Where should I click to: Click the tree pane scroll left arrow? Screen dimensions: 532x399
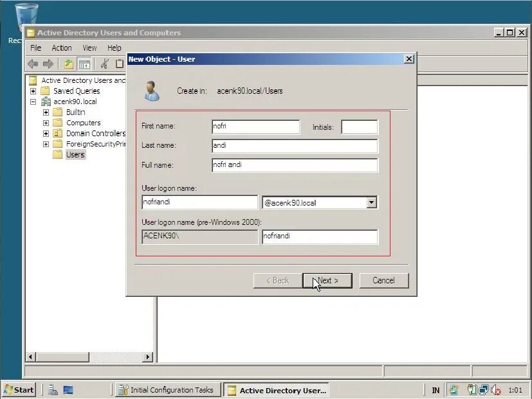tap(31, 357)
